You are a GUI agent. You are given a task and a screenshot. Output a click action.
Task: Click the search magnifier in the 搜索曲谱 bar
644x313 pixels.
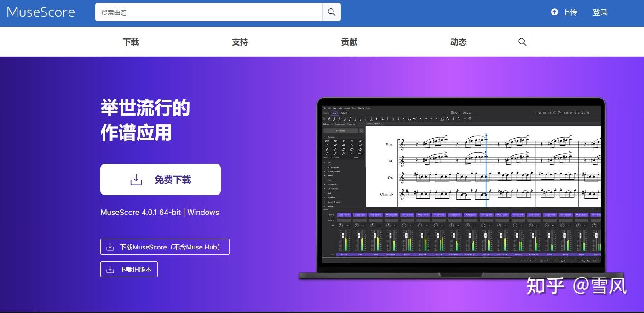(x=331, y=12)
